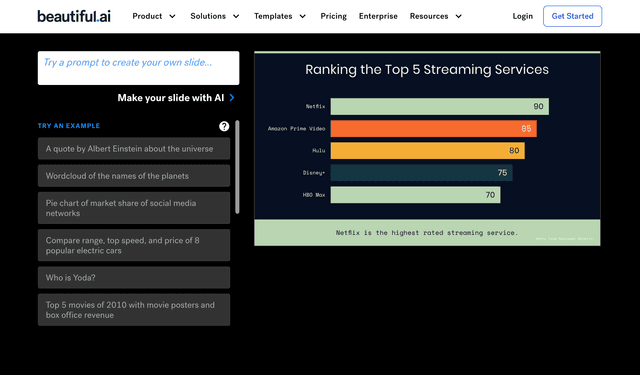
Task: Expand the Solutions dropdown menu
Action: pos(215,16)
